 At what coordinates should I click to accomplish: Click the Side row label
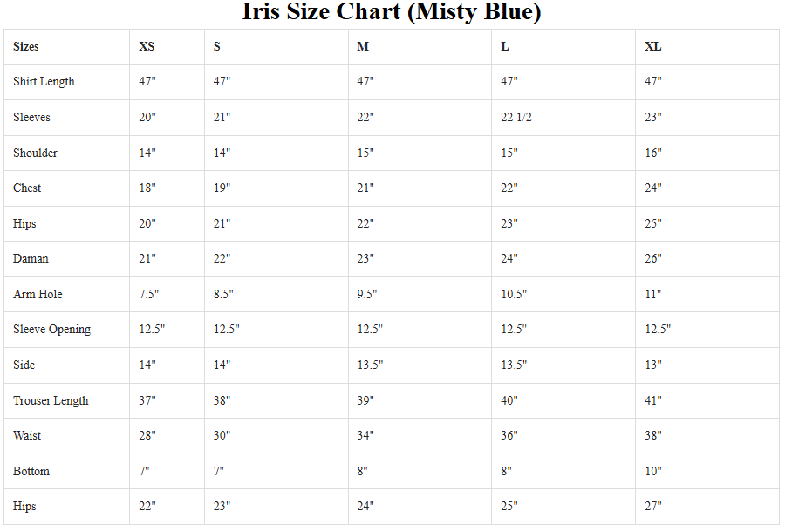pos(24,365)
